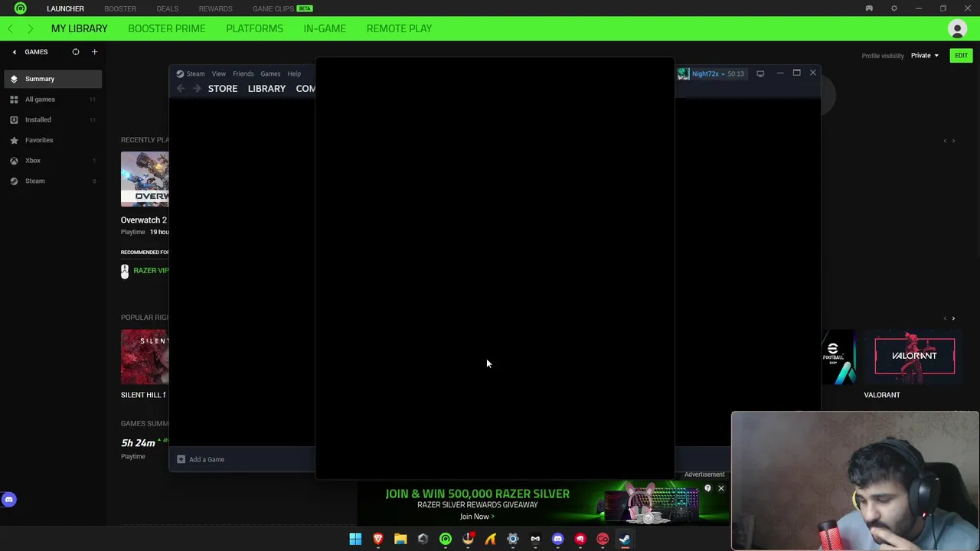Collapse the Games sidebar chevron

15,52
